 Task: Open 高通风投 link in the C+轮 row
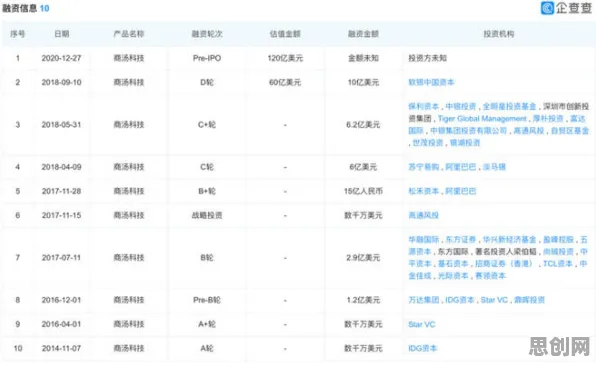[x=529, y=131]
